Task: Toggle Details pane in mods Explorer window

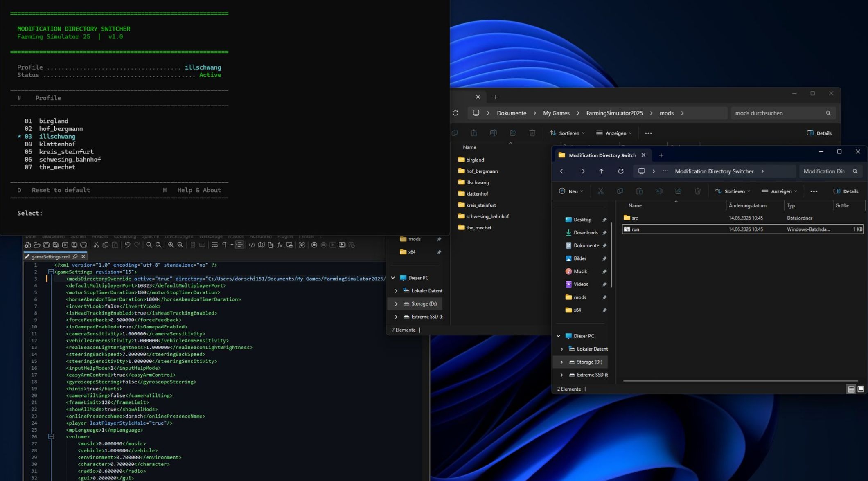Action: coord(819,133)
